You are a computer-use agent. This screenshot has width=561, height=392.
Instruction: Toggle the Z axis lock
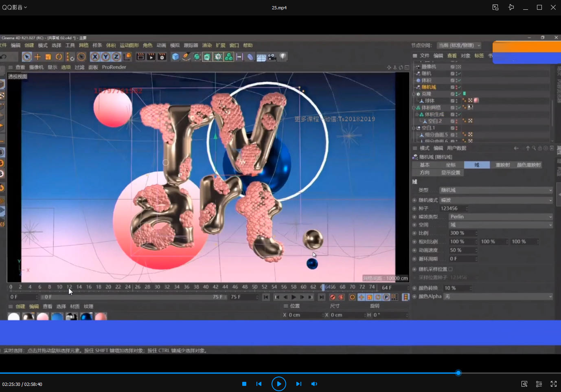pyautogui.click(x=116, y=57)
